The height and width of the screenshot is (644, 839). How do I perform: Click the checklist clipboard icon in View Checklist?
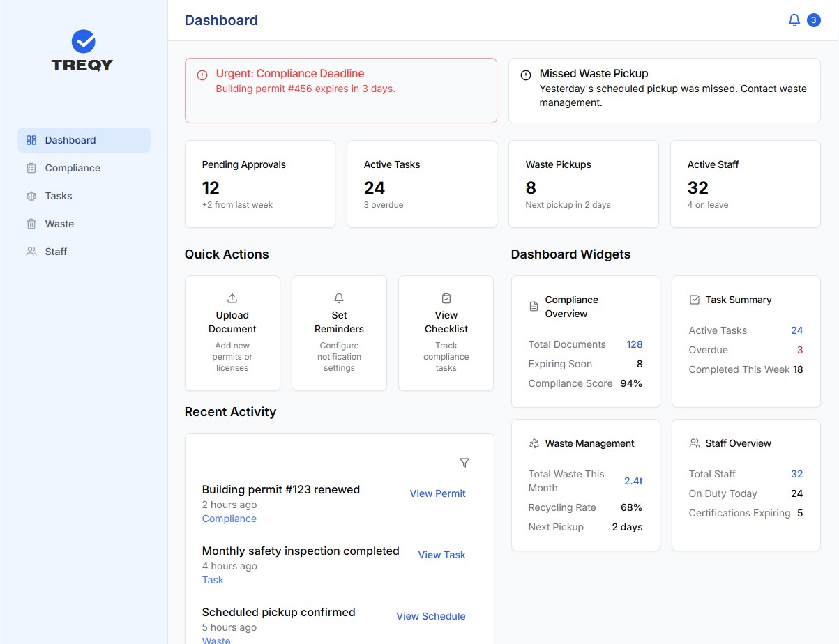click(x=446, y=298)
